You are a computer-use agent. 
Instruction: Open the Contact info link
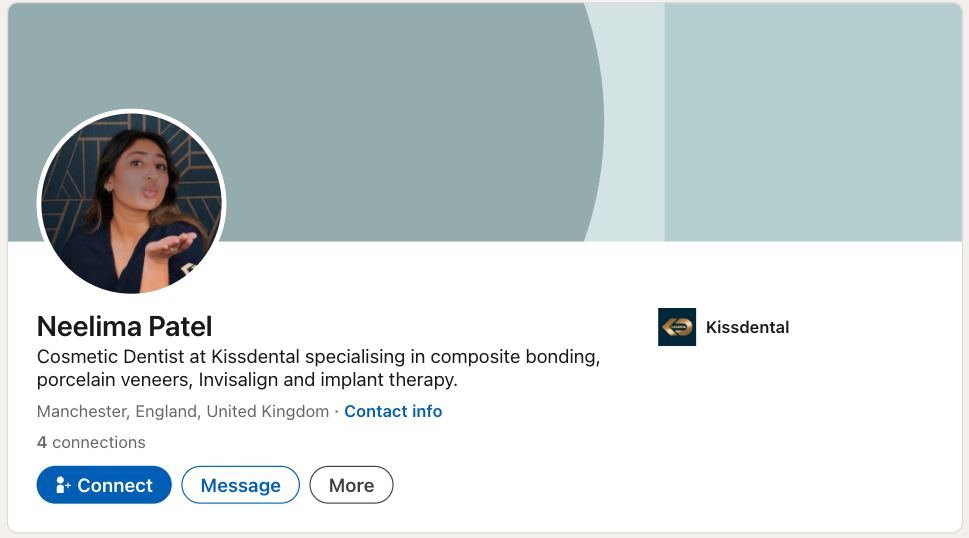393,412
